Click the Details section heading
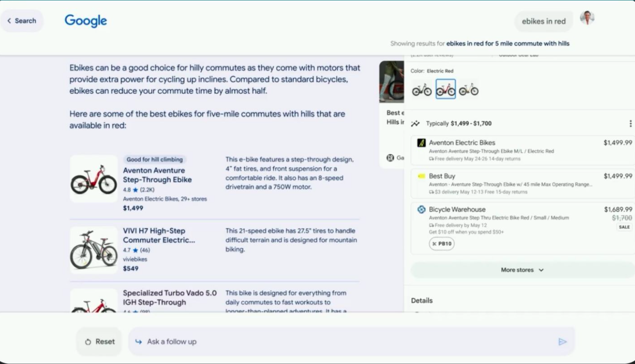 click(x=422, y=300)
